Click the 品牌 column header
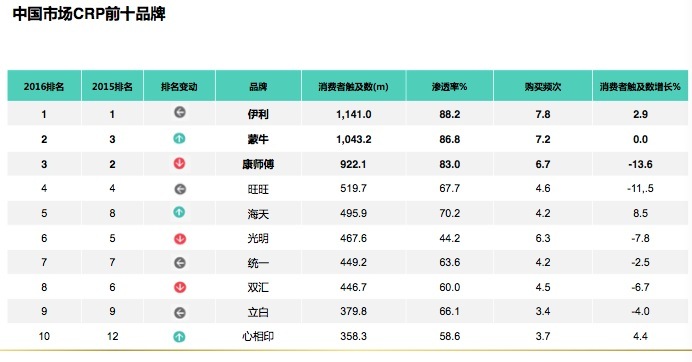692x362 pixels. coord(258,86)
